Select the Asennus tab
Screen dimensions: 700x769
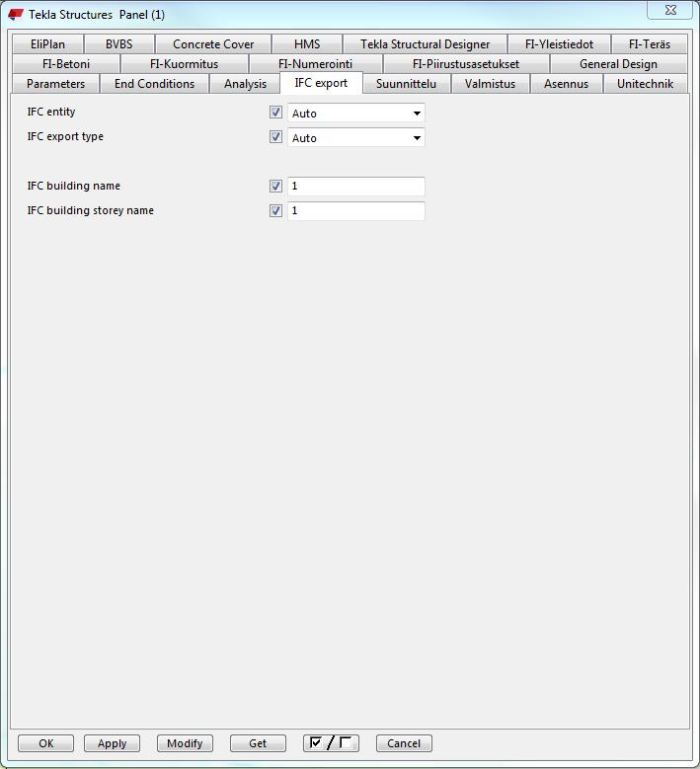(x=566, y=83)
